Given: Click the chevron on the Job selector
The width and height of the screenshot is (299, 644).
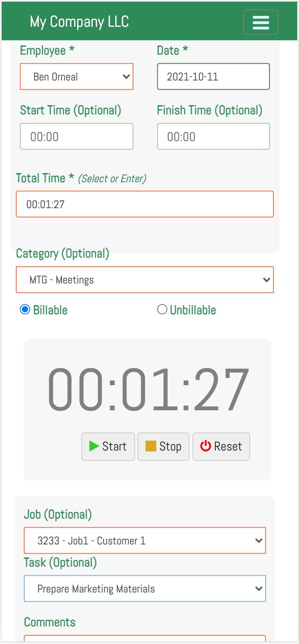Looking at the screenshot, I should point(259,540).
